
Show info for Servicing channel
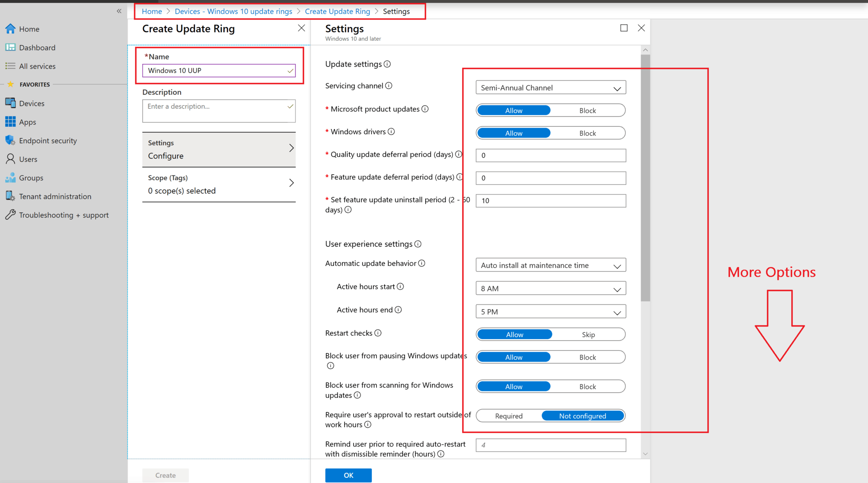coord(389,86)
